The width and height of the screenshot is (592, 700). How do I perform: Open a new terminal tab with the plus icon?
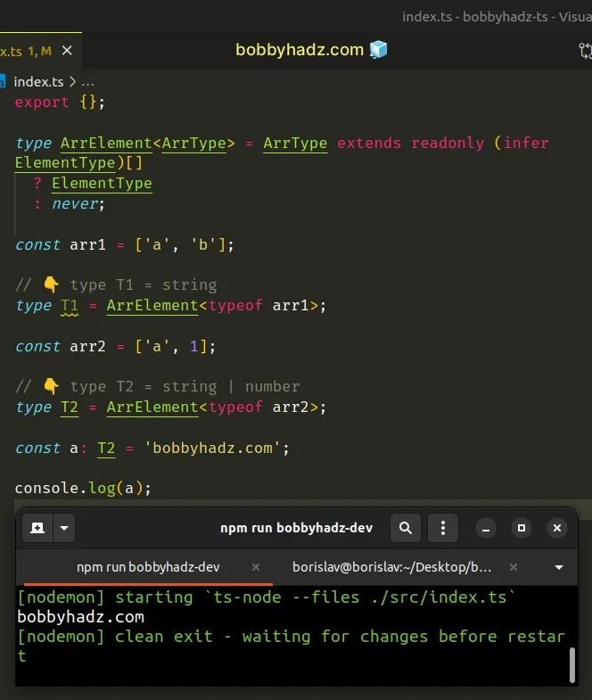coord(37,528)
